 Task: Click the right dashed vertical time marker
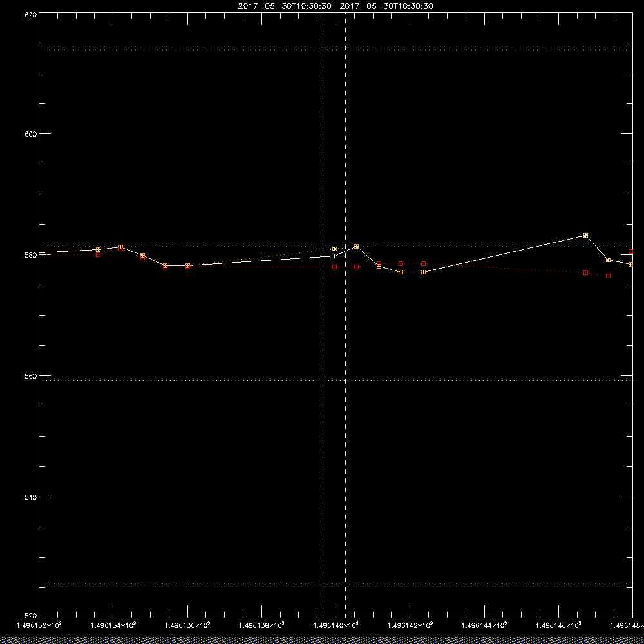pyautogui.click(x=345, y=314)
